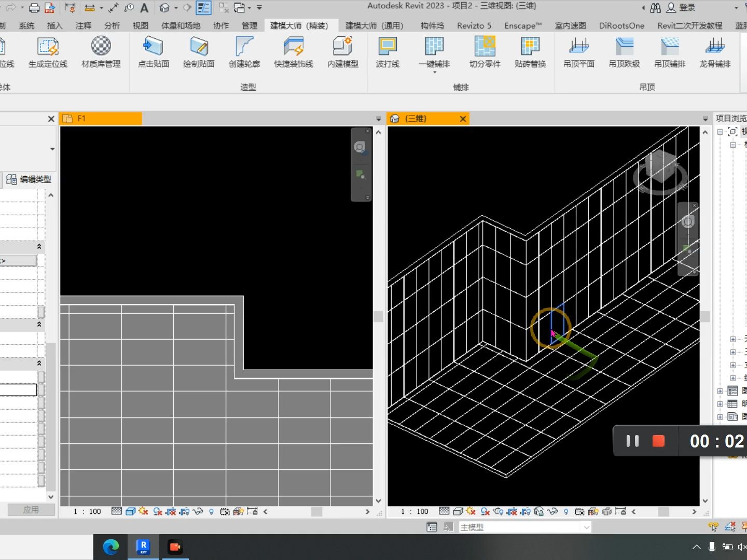Screen dimensions: 747x560
Task: Click the Text (A) tool in quick access
Action: coord(144,8)
